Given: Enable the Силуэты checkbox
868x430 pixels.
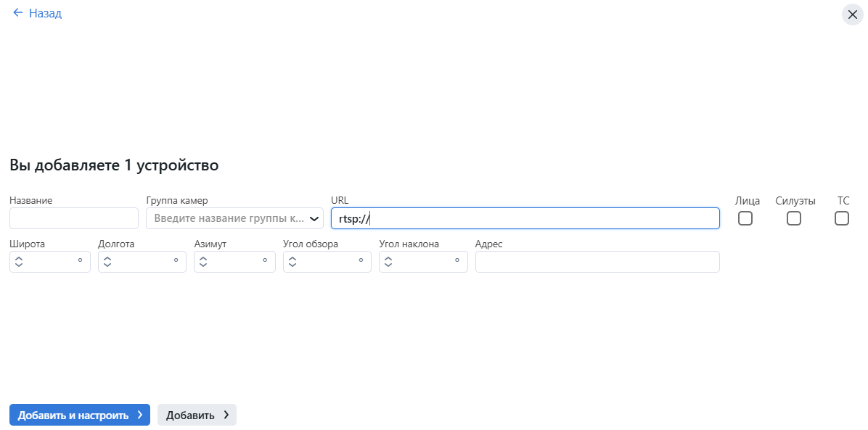Looking at the screenshot, I should click(x=793, y=218).
